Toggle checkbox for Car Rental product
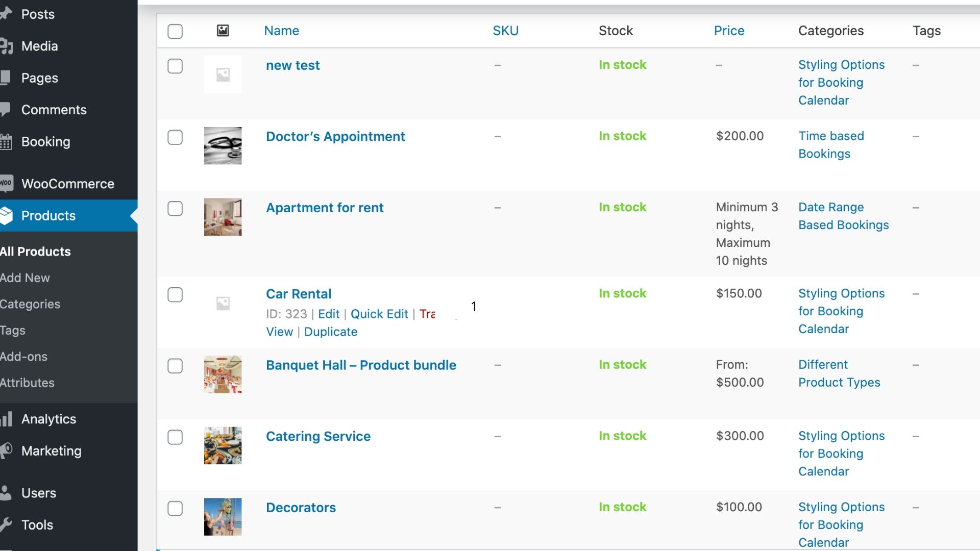Screen dimensions: 980x551 pos(175,295)
